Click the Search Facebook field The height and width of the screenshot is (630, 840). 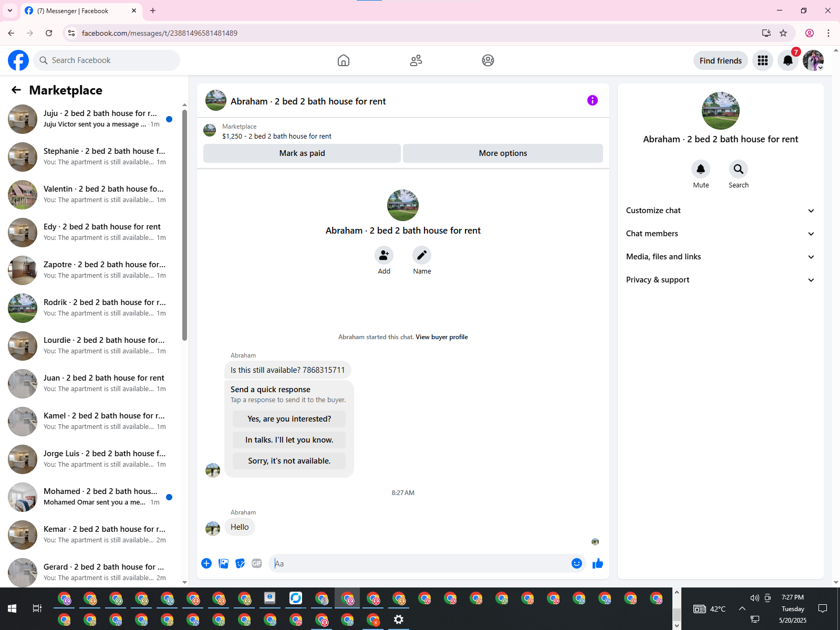click(107, 60)
